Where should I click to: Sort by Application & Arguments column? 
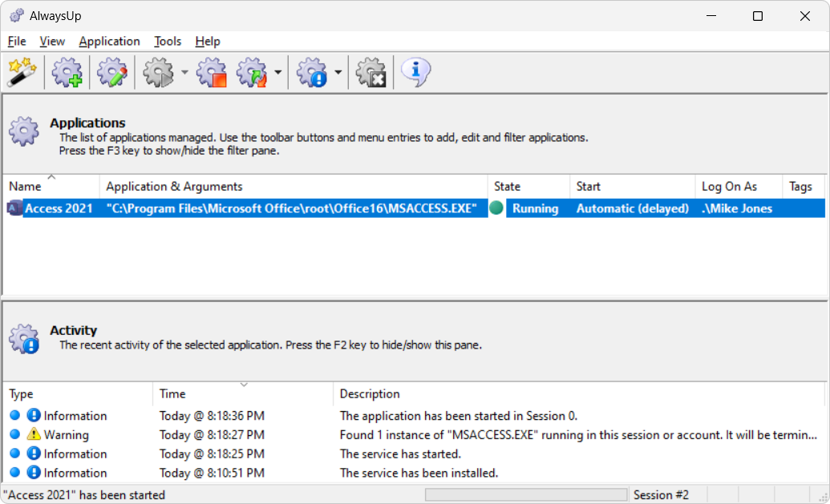(x=294, y=186)
